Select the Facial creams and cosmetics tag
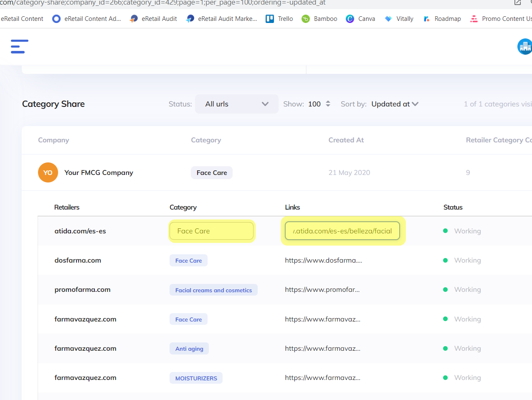Image resolution: width=532 pixels, height=400 pixels. (x=213, y=290)
